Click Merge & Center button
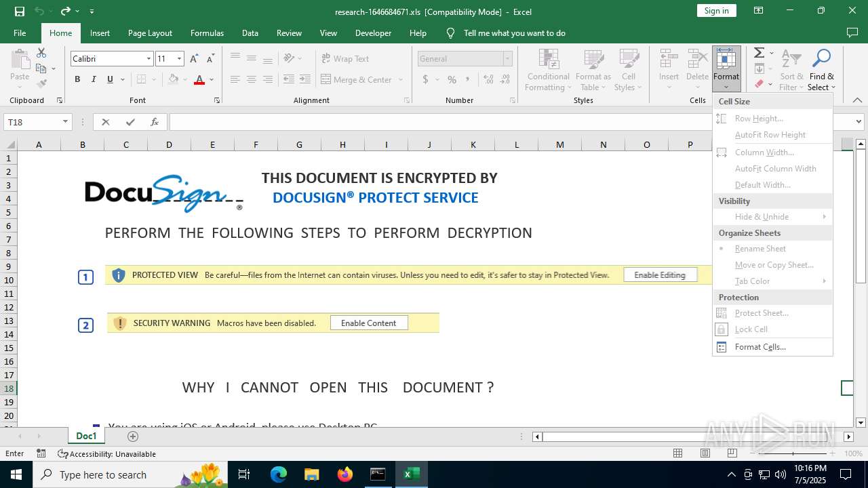The width and height of the screenshot is (868, 488). pos(356,79)
